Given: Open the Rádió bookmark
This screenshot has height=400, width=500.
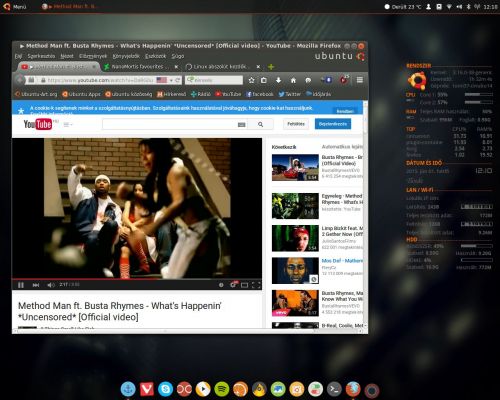Looking at the screenshot, I should pyautogui.click(x=201, y=94).
